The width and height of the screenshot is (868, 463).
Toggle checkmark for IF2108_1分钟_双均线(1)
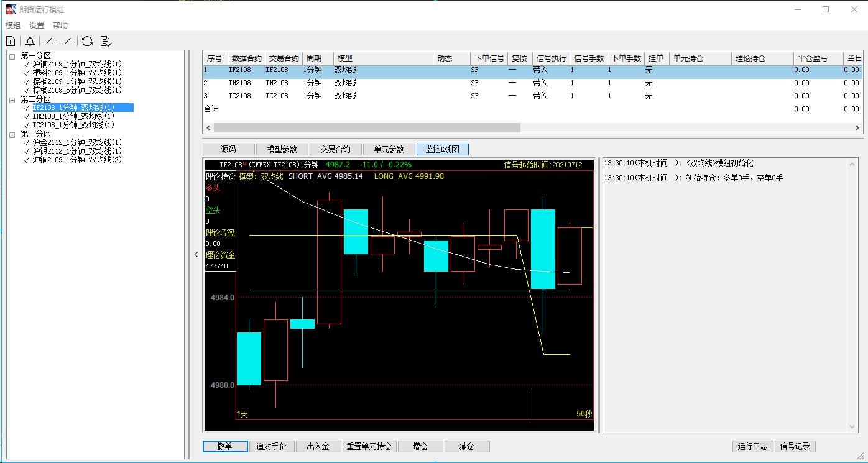[x=27, y=108]
